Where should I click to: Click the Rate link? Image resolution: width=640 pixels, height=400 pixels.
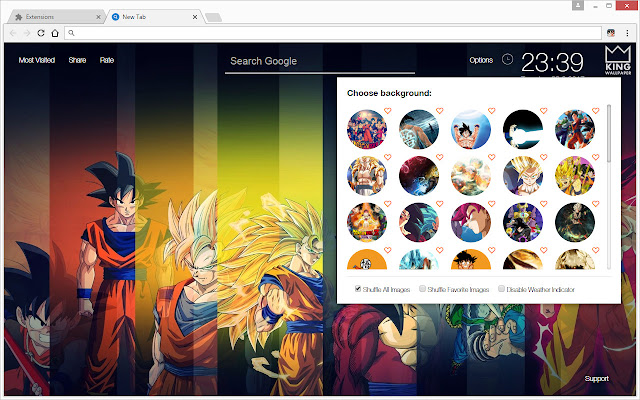point(107,60)
